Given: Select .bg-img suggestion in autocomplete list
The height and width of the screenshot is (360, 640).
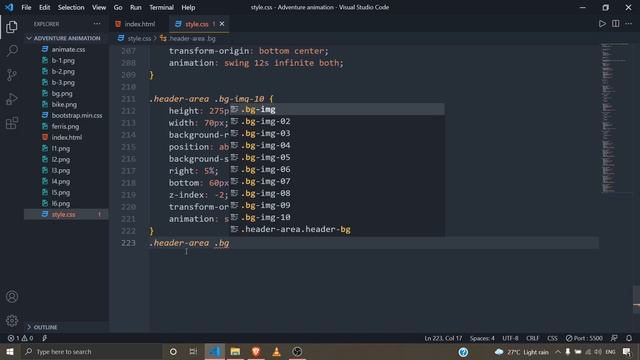Looking at the screenshot, I should (x=337, y=109).
